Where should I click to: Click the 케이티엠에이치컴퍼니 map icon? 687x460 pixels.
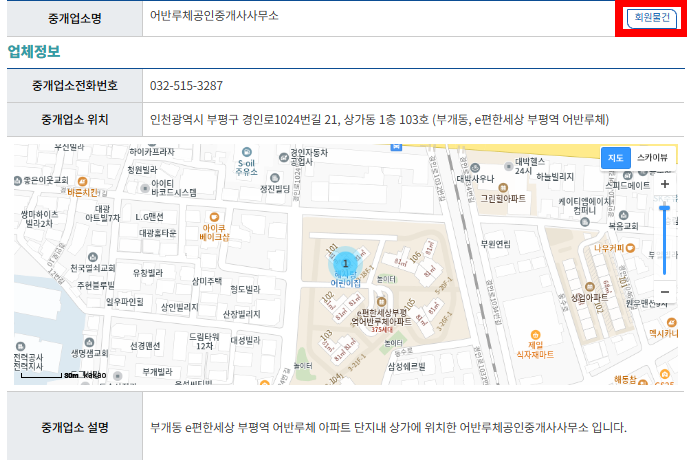[x=584, y=222]
